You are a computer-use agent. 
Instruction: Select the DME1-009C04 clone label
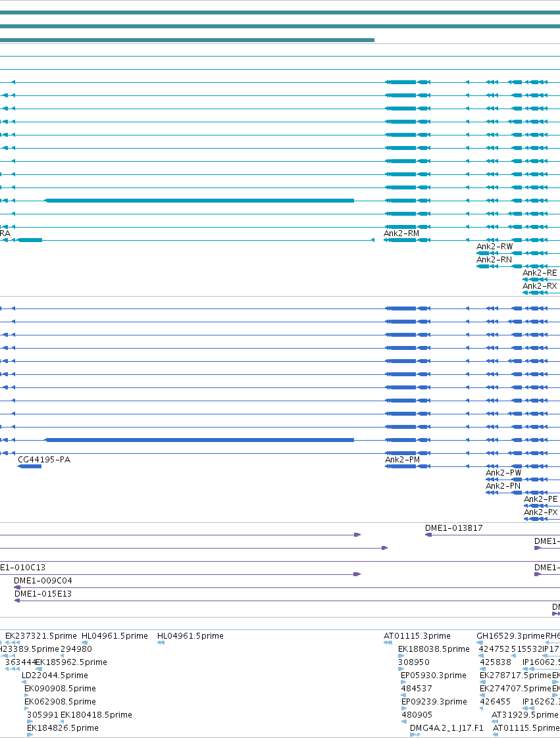(x=43, y=581)
